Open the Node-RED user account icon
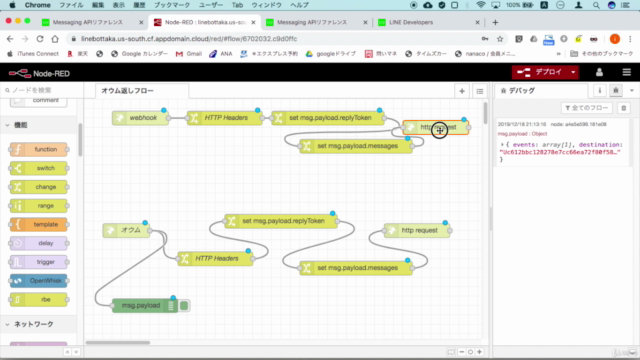 (599, 72)
